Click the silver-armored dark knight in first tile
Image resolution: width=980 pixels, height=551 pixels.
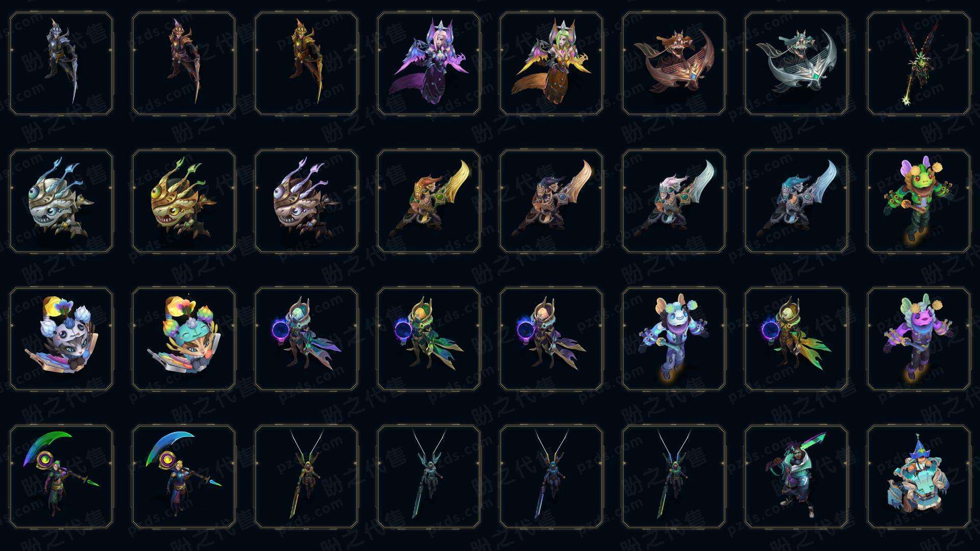61,64
